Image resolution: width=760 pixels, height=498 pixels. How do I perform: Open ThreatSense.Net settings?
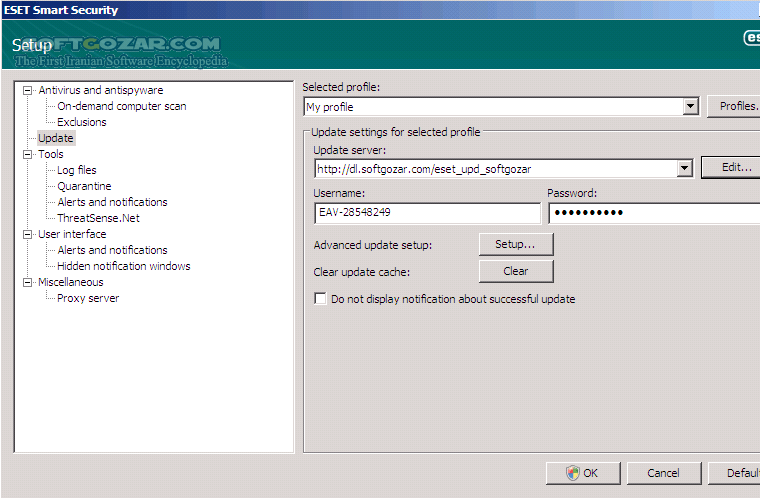click(x=98, y=218)
